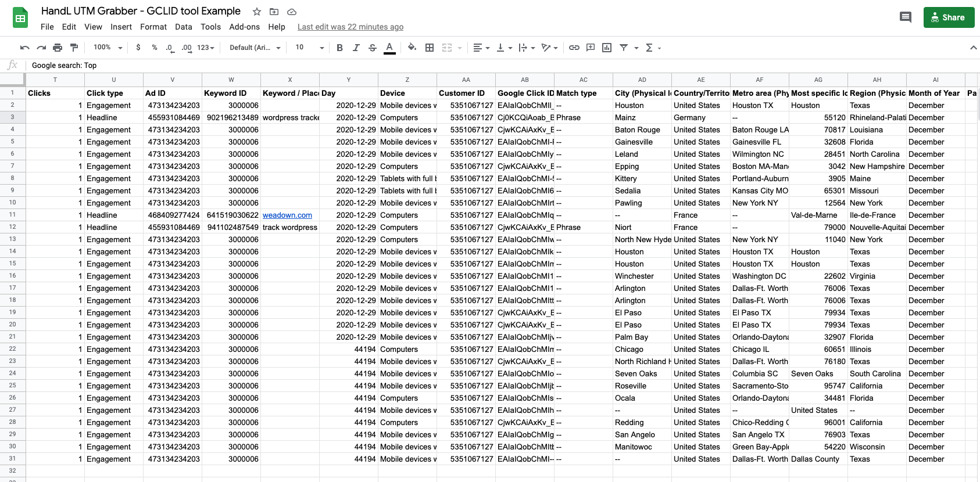The height and width of the screenshot is (482, 980).
Task: Print the spreadsheet using the printer icon
Action: click(x=58, y=48)
